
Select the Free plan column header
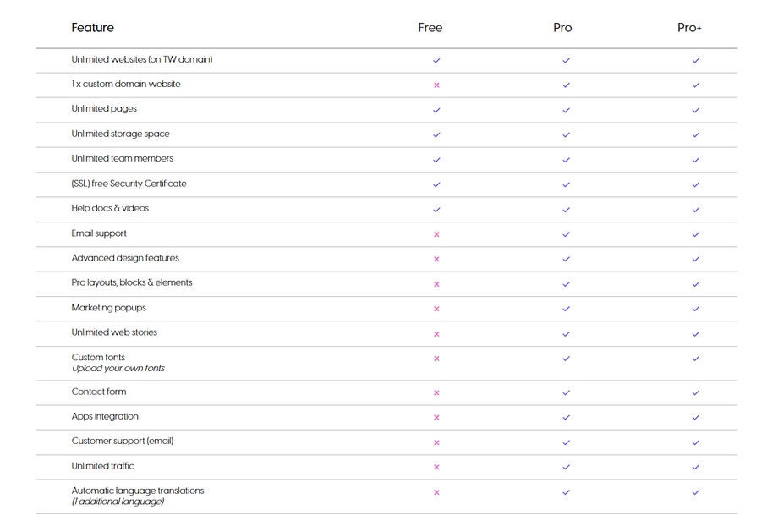tap(430, 28)
